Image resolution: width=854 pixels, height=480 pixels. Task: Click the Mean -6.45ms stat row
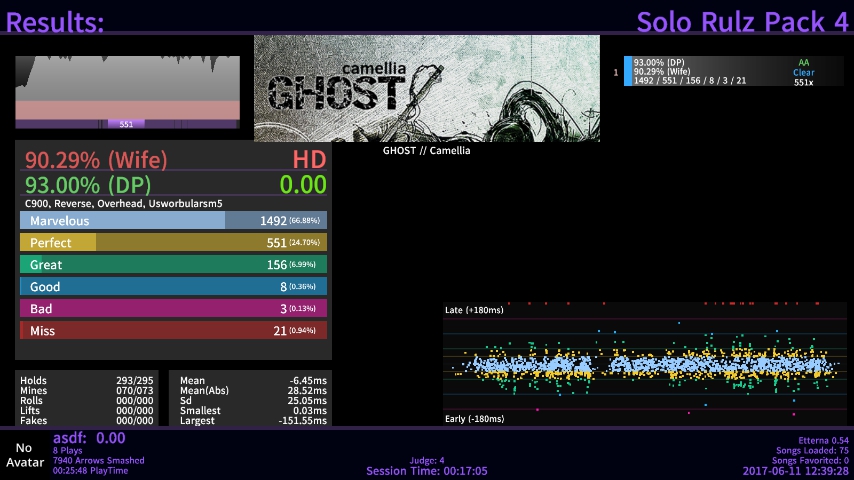(252, 380)
